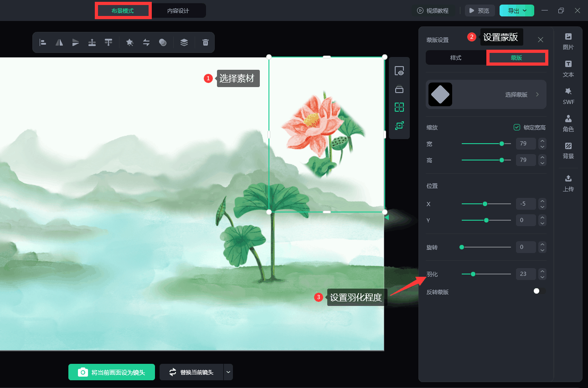Click the swap arrows icon in toolbar
The height and width of the screenshot is (388, 588).
[x=146, y=42]
